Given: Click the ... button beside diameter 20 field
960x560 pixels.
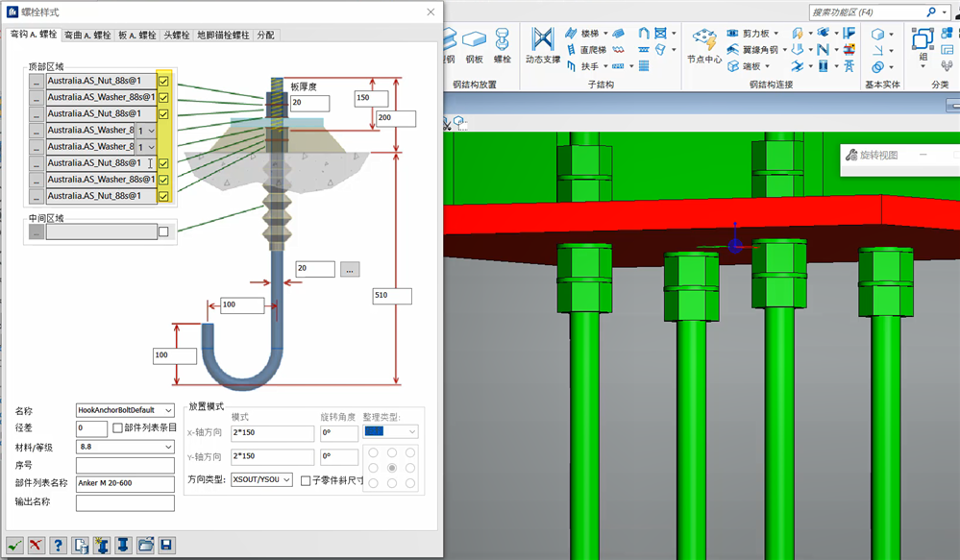Looking at the screenshot, I should click(x=350, y=269).
